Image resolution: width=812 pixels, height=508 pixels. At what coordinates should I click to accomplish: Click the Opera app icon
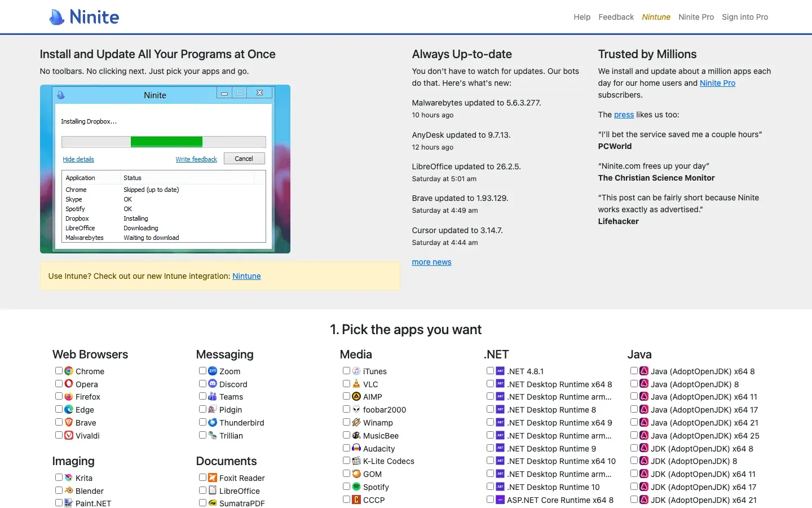click(69, 384)
